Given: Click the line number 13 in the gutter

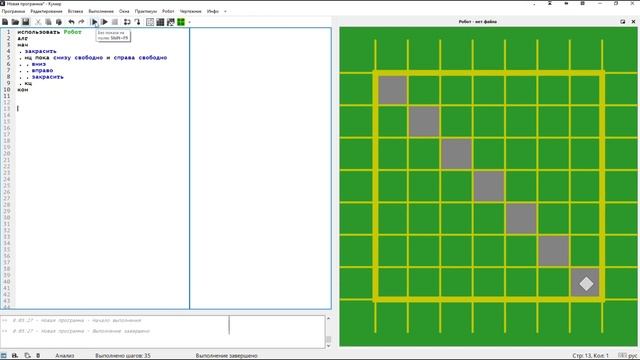Looking at the screenshot, I should [x=7, y=109].
